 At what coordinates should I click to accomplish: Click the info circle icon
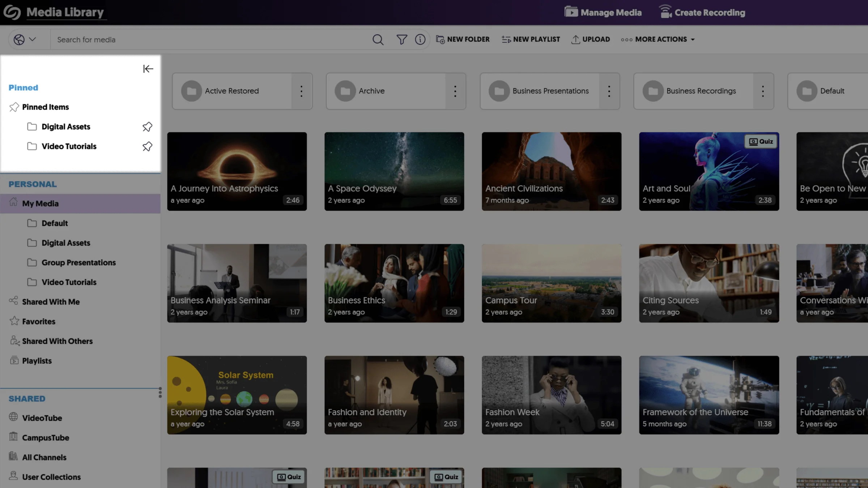[x=420, y=39]
